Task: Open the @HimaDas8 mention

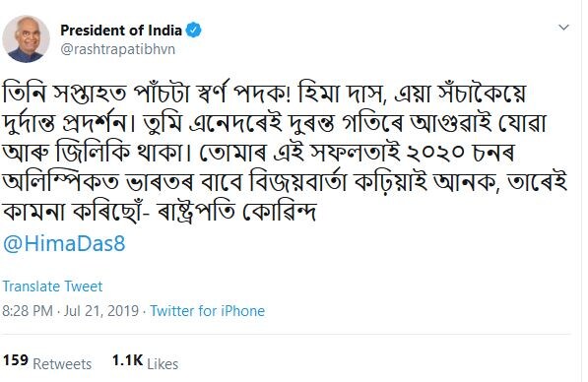Action: (64, 243)
